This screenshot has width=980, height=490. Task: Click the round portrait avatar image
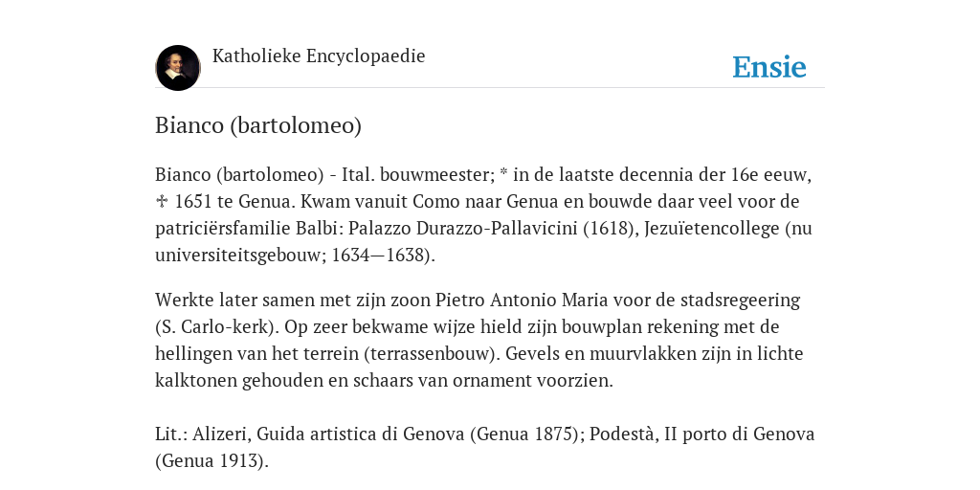pos(178,68)
